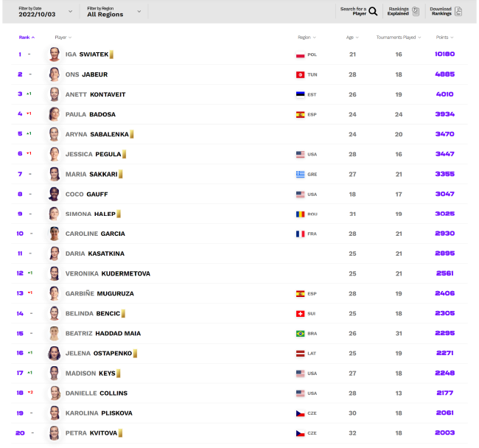Click the Poland flag icon next to POL
This screenshot has width=479, height=448.
tap(300, 55)
